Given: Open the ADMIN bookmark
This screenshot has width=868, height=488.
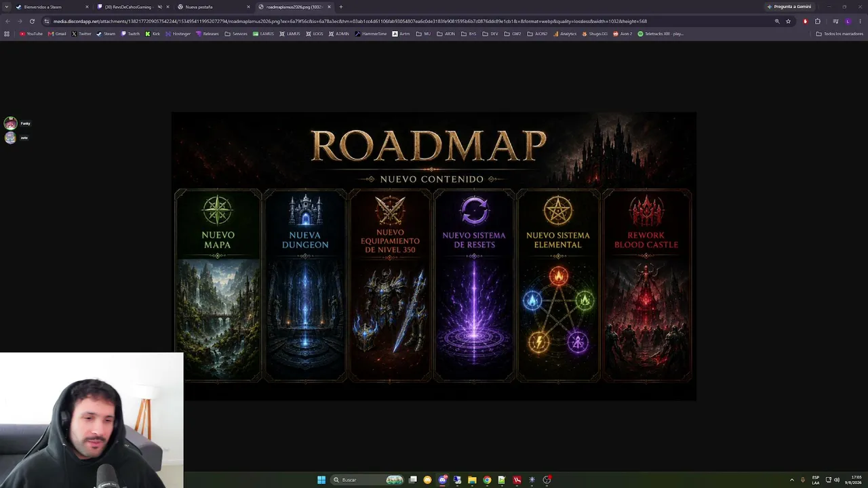Looking at the screenshot, I should [x=338, y=34].
